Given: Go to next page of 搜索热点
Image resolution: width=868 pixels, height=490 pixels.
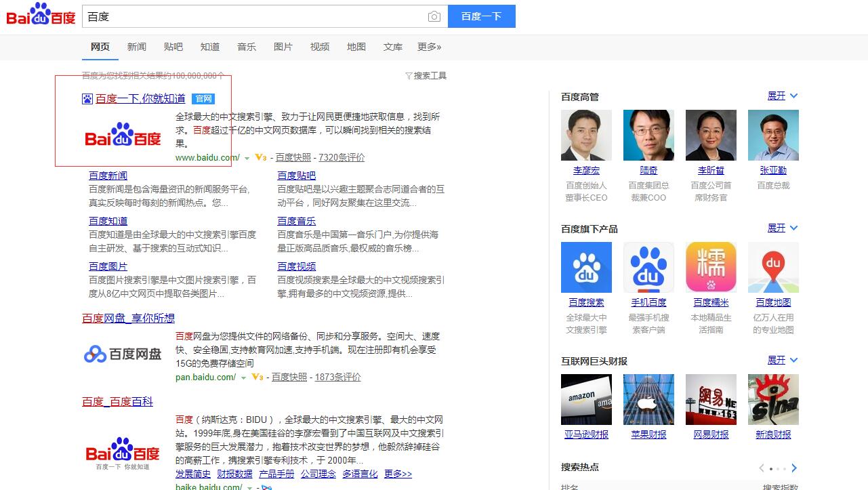Looking at the screenshot, I should coord(794,468).
